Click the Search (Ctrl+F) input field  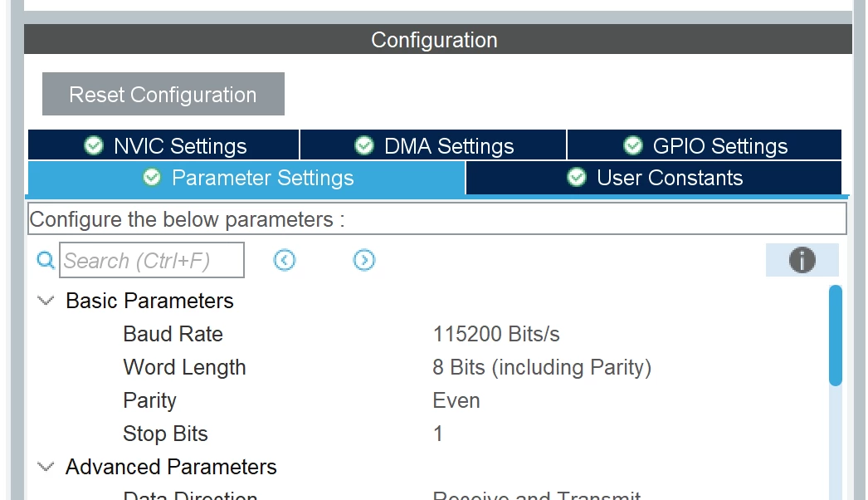point(152,260)
